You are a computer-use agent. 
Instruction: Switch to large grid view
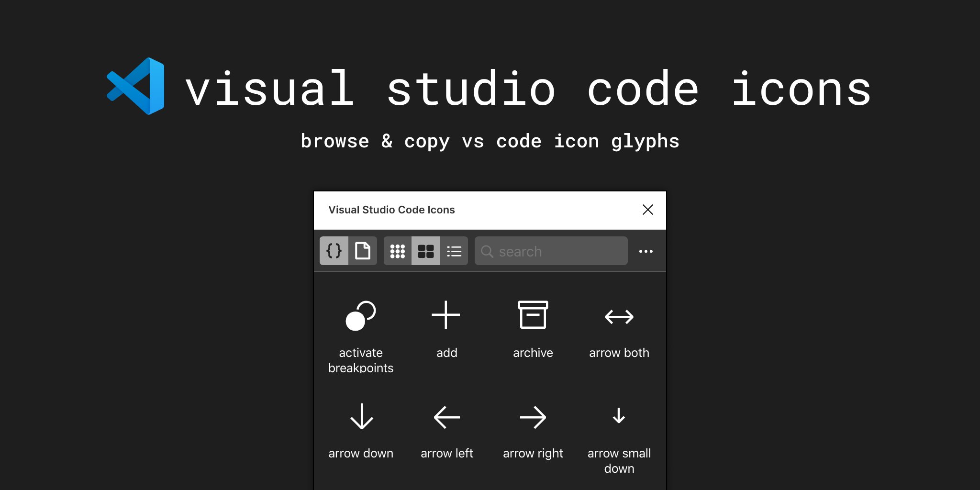[426, 251]
